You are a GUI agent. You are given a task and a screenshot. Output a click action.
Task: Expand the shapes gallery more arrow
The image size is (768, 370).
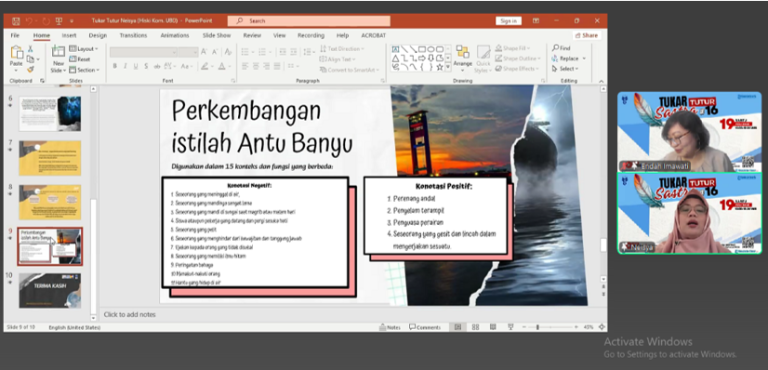coord(448,67)
